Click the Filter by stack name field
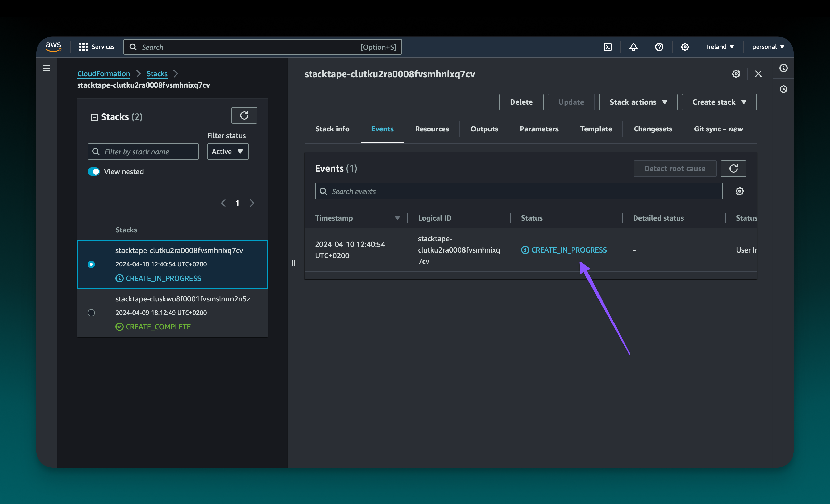 [143, 152]
